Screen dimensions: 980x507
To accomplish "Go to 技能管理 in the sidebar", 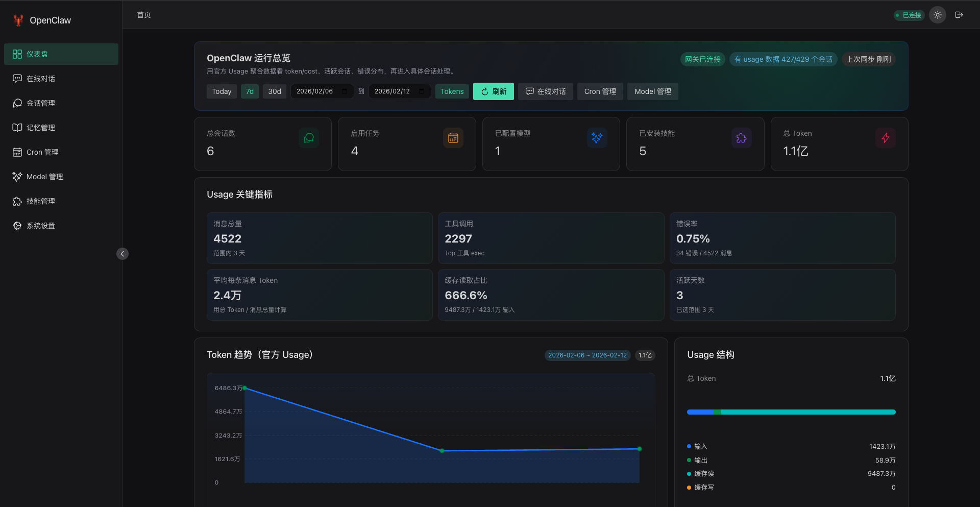I will (x=41, y=201).
